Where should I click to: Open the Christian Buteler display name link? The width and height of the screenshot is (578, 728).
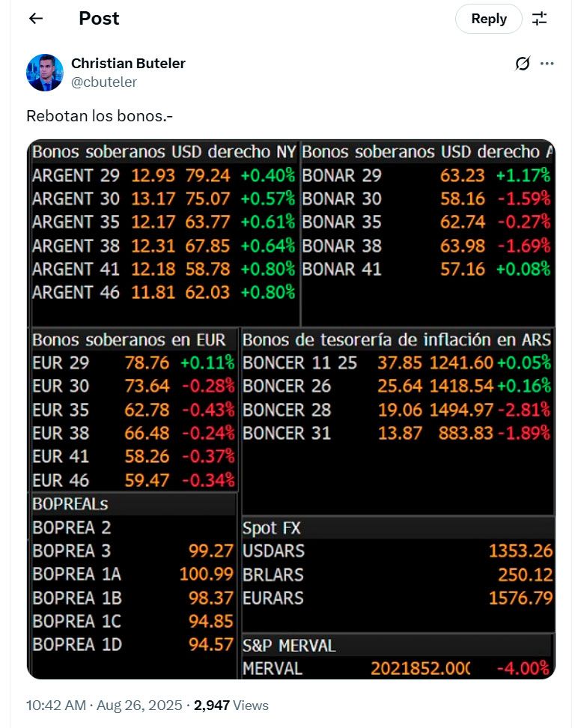tap(128, 63)
